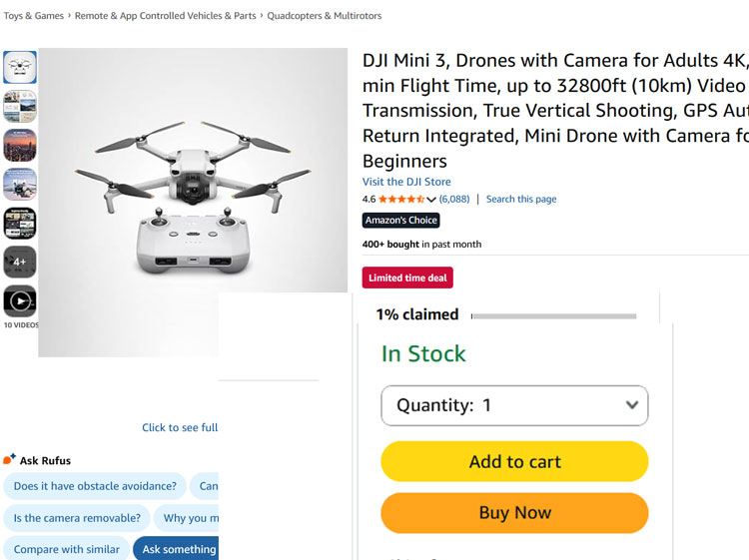
Task: Select the "Is the camera removable?" suggestion
Action: tap(77, 518)
